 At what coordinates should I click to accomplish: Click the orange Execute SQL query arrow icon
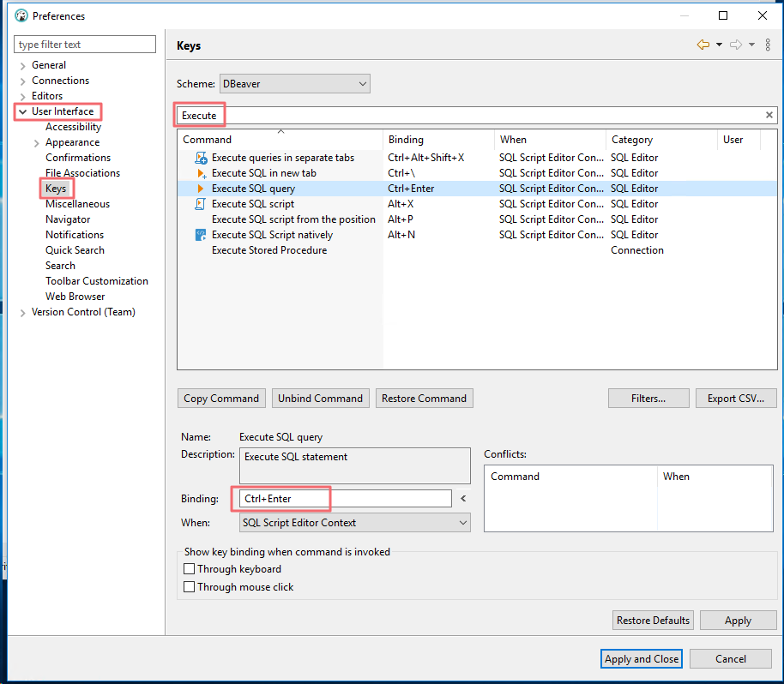199,188
